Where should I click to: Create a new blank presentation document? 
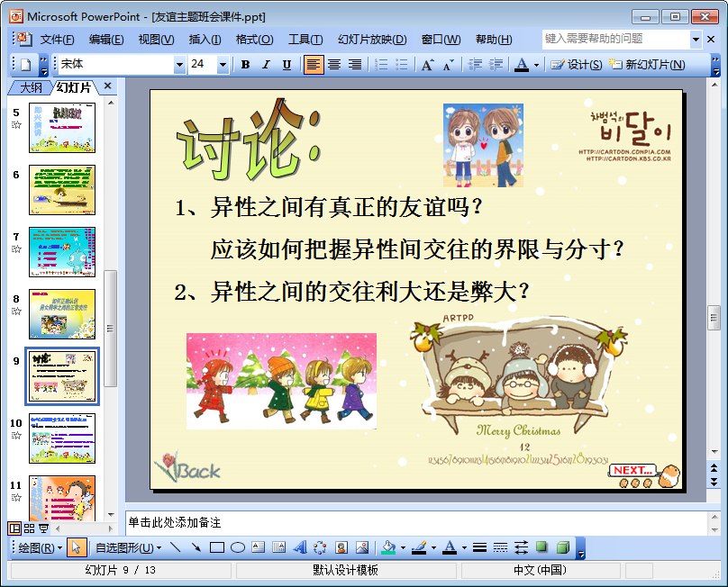(25, 65)
